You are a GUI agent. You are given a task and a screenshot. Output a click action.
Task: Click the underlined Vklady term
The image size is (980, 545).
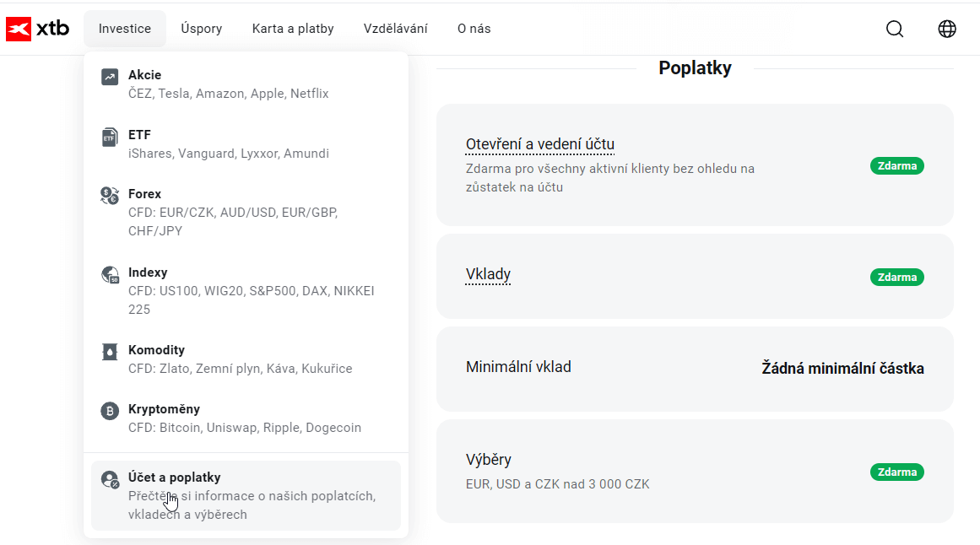tap(488, 274)
